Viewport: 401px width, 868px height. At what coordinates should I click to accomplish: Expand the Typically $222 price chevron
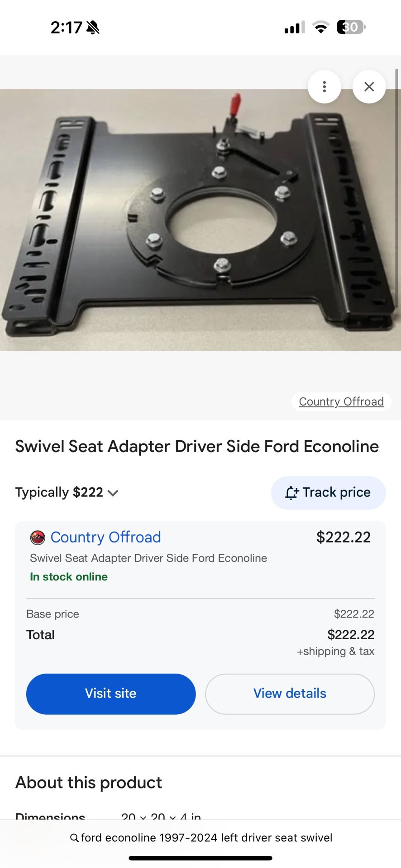[113, 493]
